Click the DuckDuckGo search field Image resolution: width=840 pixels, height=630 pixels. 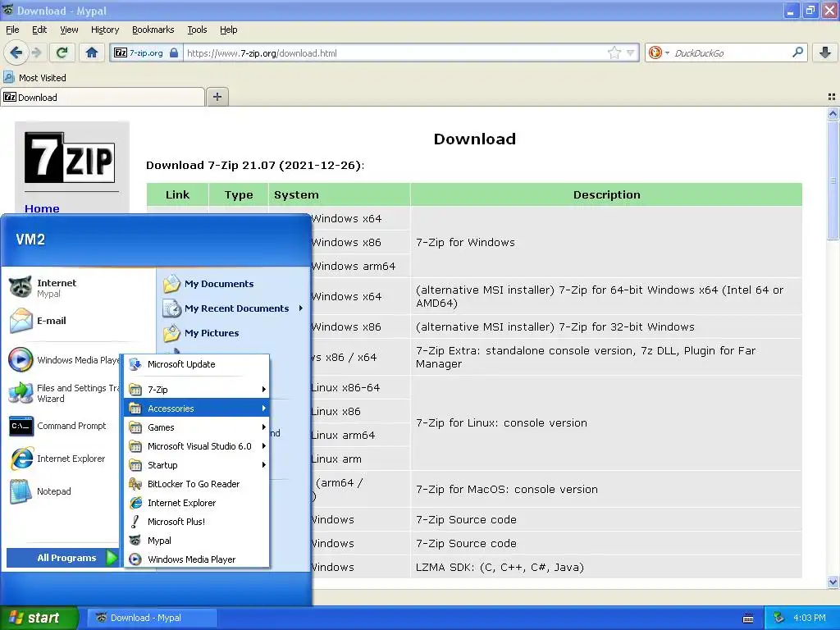(x=731, y=52)
